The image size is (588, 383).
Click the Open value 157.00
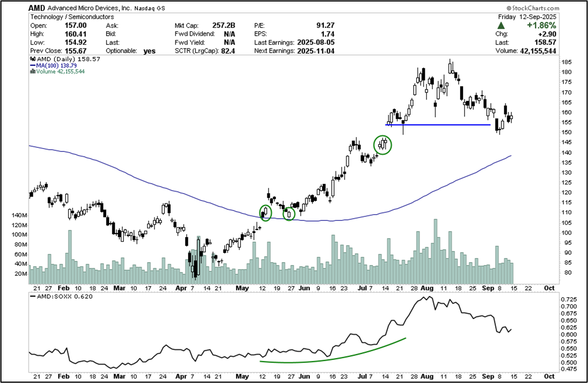point(76,25)
